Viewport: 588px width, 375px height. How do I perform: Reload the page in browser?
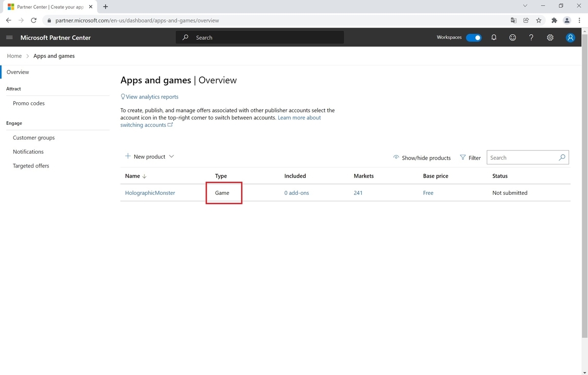[34, 21]
